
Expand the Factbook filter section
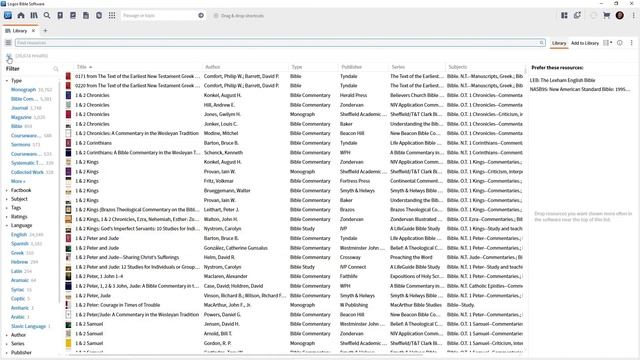point(7,190)
